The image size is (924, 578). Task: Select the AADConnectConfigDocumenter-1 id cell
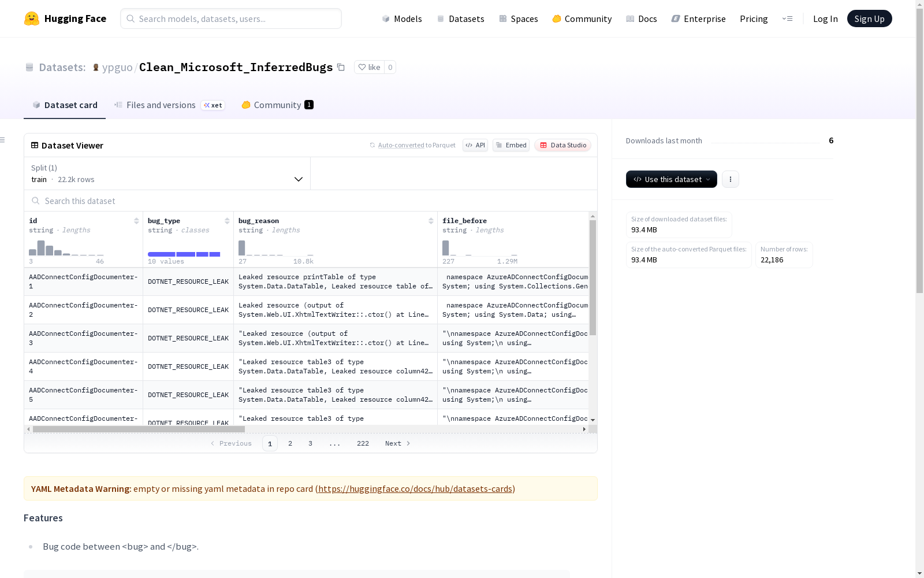coord(83,281)
